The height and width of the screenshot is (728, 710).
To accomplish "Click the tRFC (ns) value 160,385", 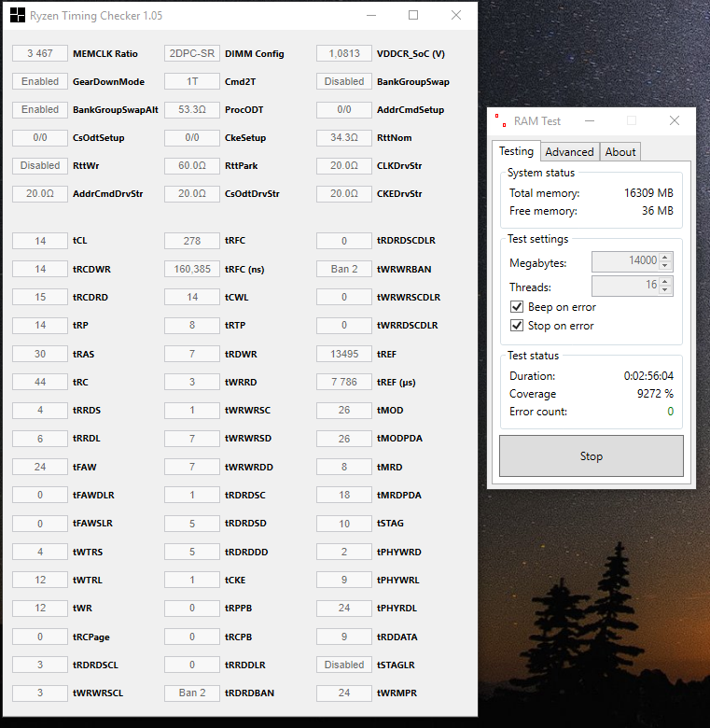I will pos(192,269).
